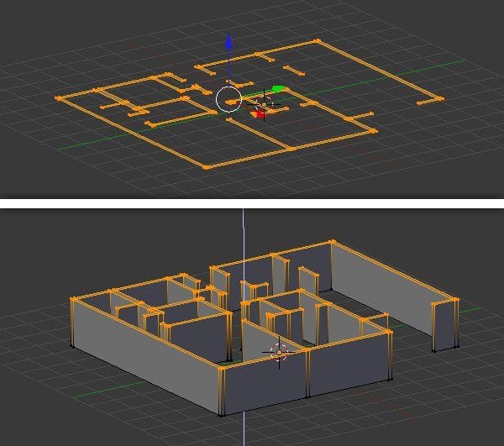Click the green Y-axis arrow handle
The height and width of the screenshot is (446, 504).
pos(279,89)
